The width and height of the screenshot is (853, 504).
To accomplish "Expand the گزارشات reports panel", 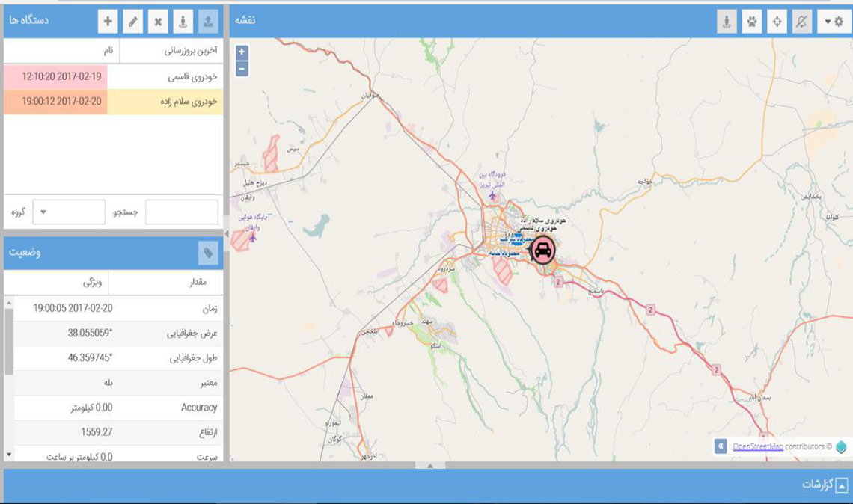I will click(842, 485).
